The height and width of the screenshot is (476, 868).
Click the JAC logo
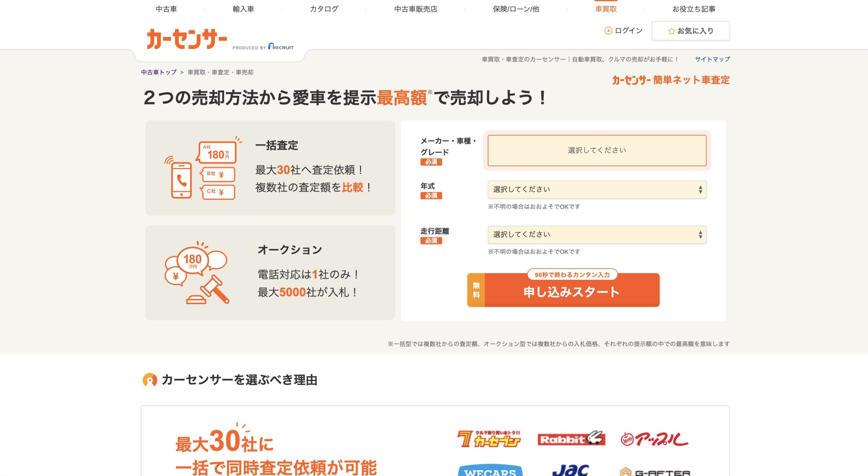571,470
